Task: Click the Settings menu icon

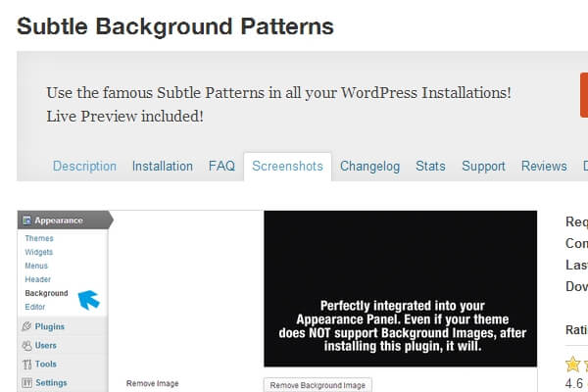Action: click(x=26, y=383)
